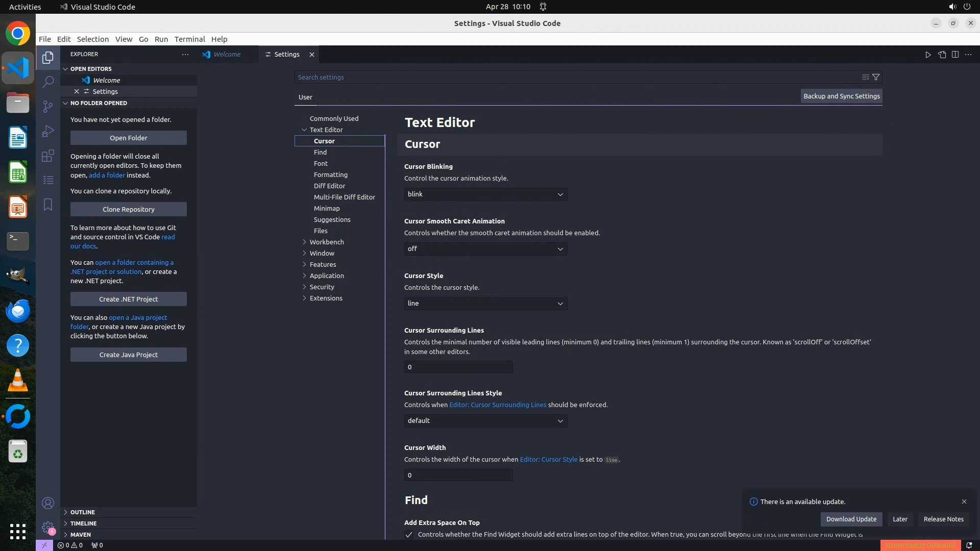Switch to the Welcome tab
980x551 pixels.
[x=227, y=55]
